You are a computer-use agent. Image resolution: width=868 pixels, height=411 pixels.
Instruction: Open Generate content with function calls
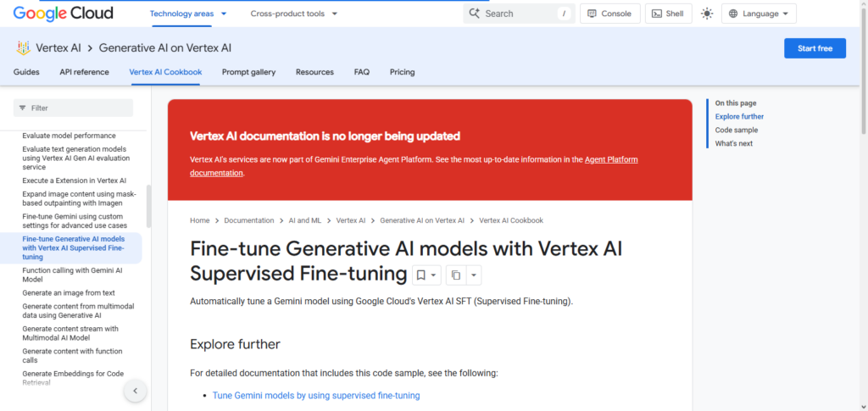tap(72, 356)
